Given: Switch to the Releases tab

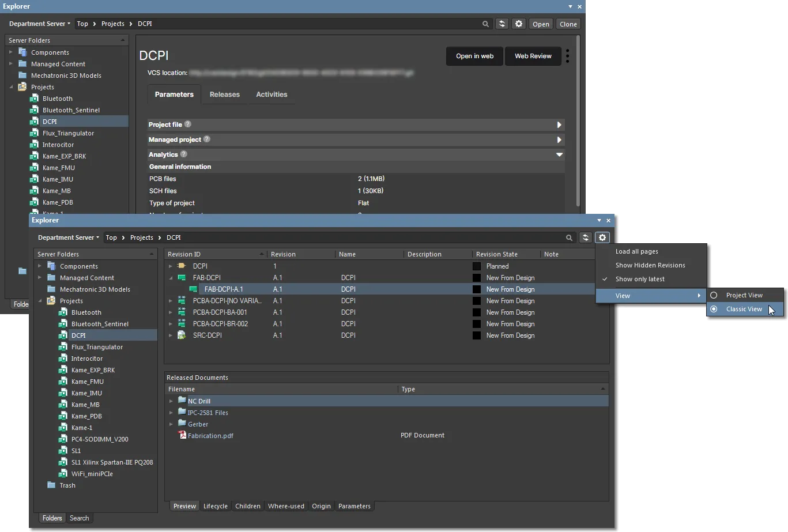Looking at the screenshot, I should (224, 95).
